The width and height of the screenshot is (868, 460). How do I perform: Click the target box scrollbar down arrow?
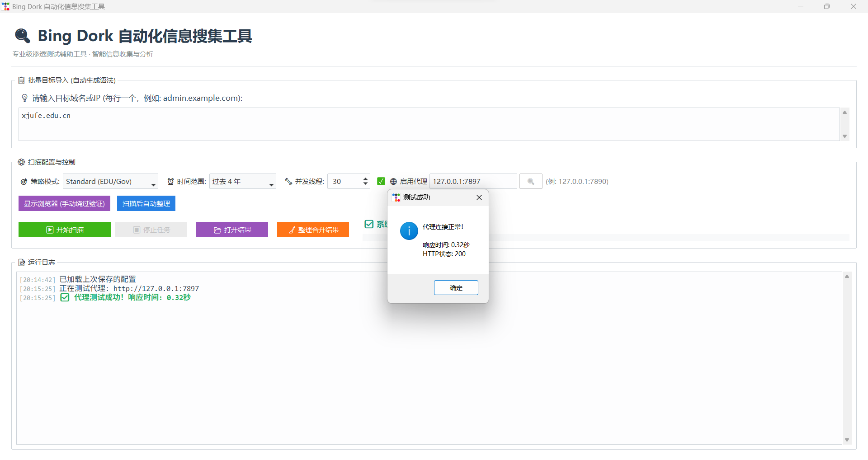coord(844,136)
